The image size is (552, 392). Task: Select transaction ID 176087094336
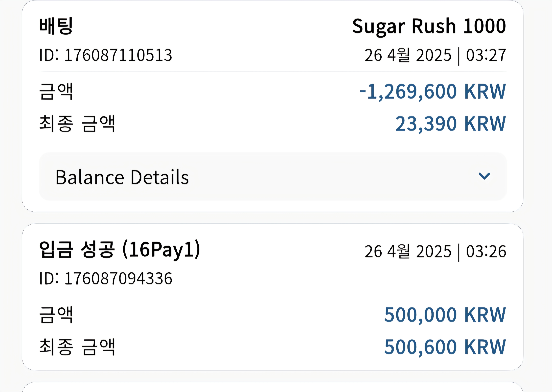(106, 278)
